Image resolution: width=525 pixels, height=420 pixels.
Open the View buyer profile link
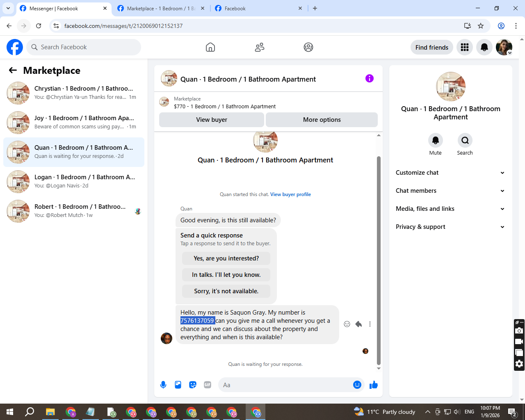(290, 194)
